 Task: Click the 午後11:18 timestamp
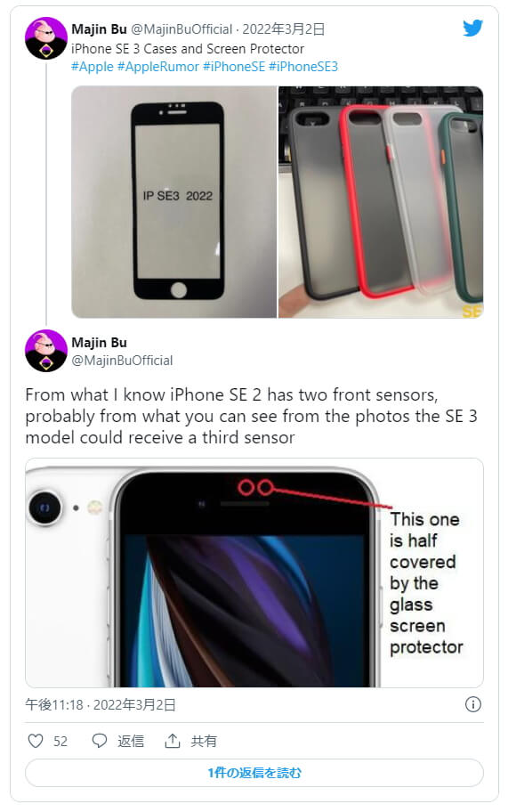tap(53, 704)
